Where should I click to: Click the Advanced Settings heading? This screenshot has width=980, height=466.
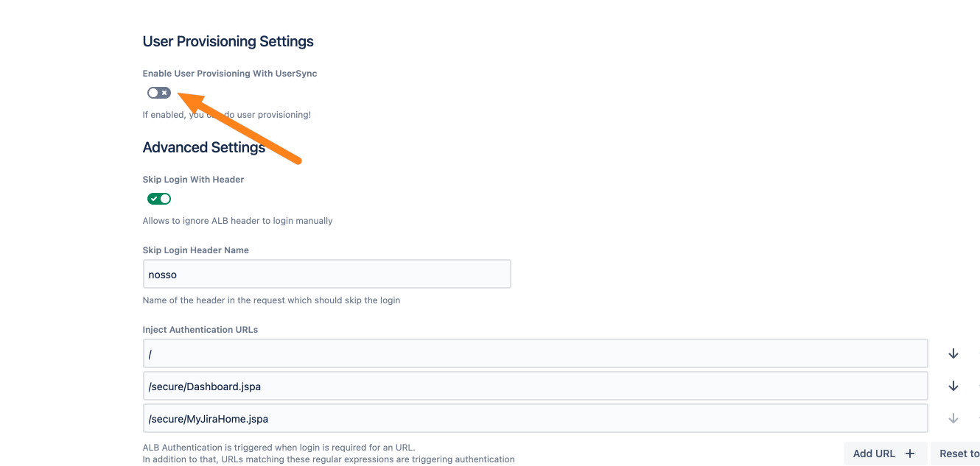pyautogui.click(x=203, y=147)
